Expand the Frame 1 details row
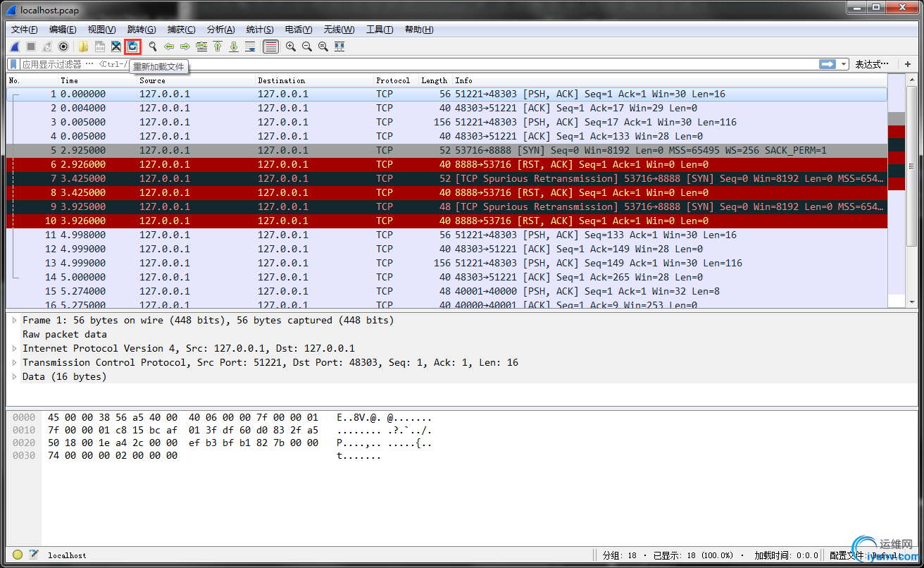 coord(14,320)
